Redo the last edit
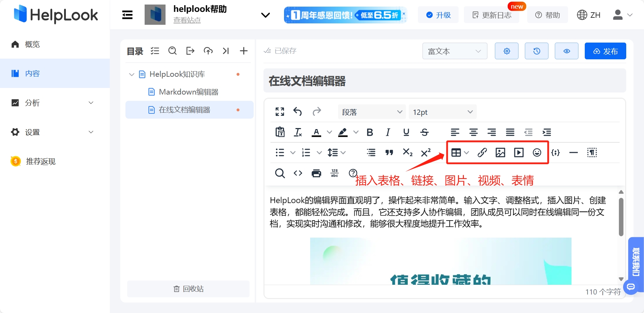644x313 pixels. pos(317,112)
